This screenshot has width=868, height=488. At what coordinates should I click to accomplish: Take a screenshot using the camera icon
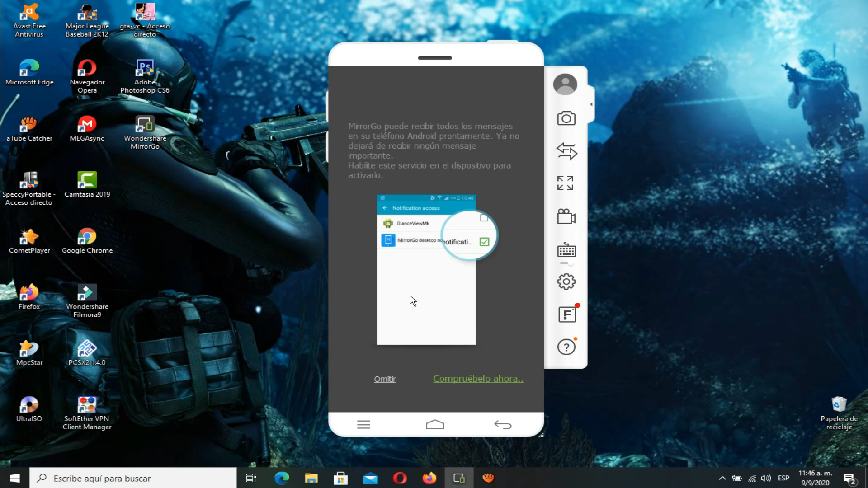[566, 118]
